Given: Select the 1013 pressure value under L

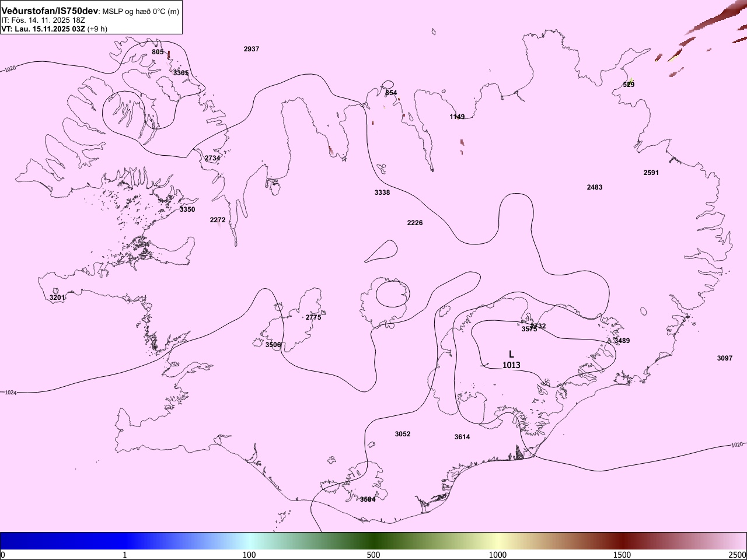Looking at the screenshot, I should coord(511,365).
